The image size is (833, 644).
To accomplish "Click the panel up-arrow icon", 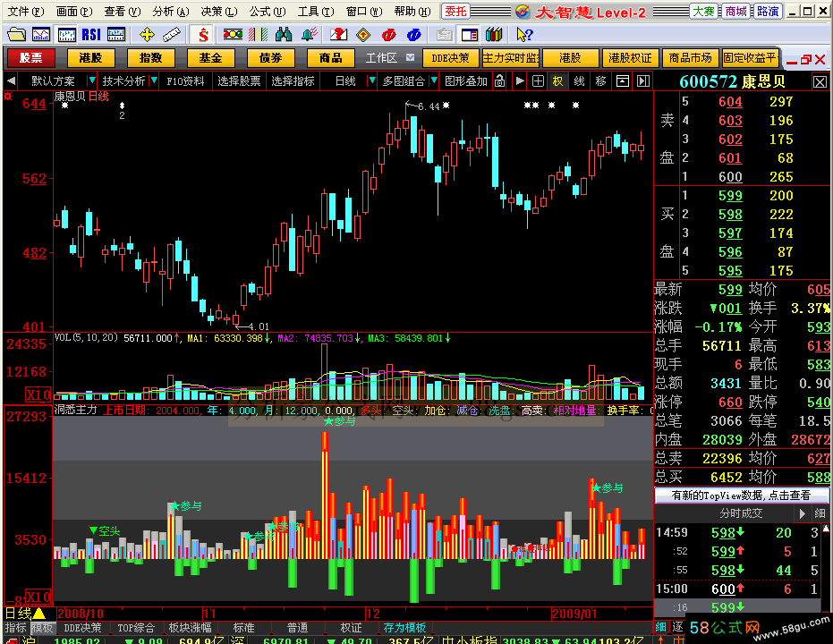I will tap(623, 81).
